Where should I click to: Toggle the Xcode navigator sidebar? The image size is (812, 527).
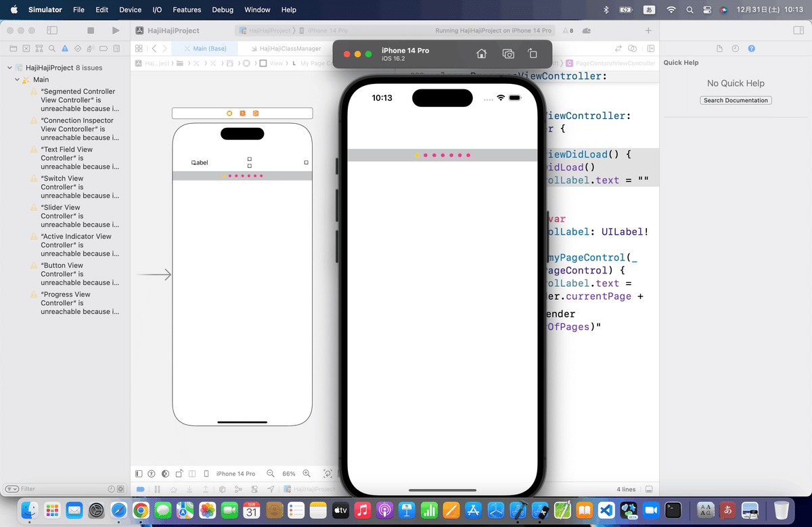(x=51, y=30)
